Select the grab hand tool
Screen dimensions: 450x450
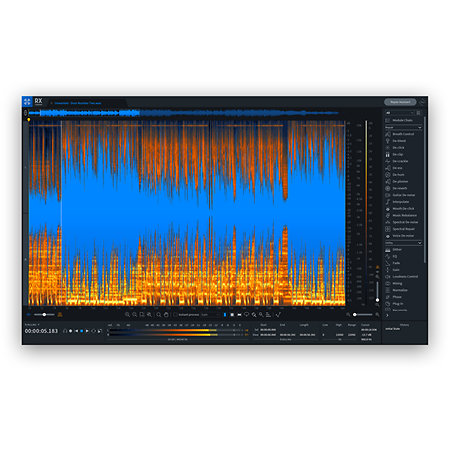tap(166, 314)
